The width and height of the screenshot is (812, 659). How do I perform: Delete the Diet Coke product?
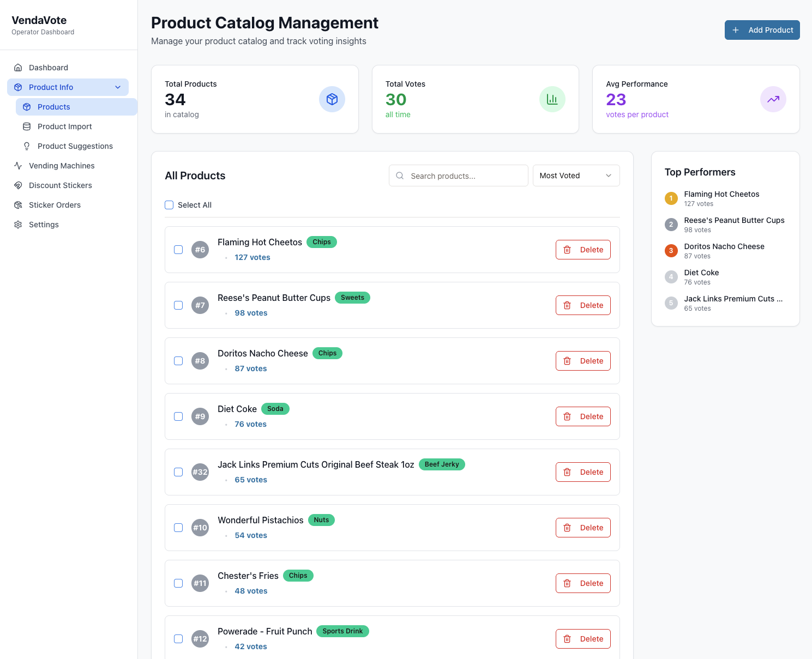pos(583,416)
